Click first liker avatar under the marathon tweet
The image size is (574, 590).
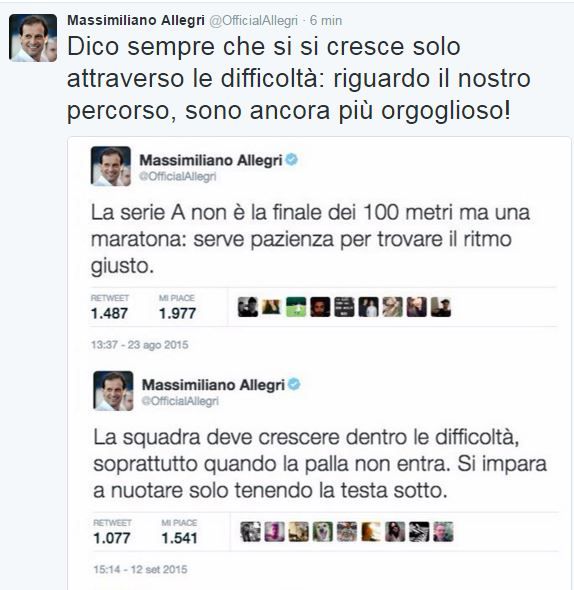point(248,307)
